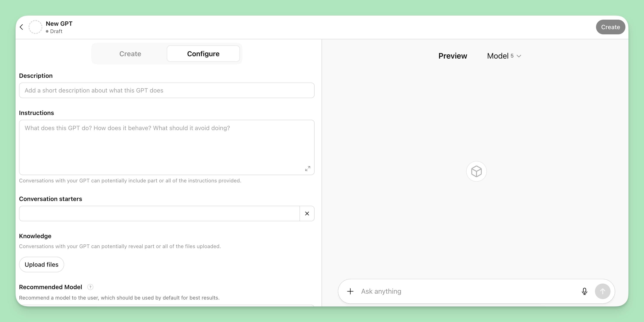Click the back arrow next to New GPT
This screenshot has width=644, height=322.
21,27
